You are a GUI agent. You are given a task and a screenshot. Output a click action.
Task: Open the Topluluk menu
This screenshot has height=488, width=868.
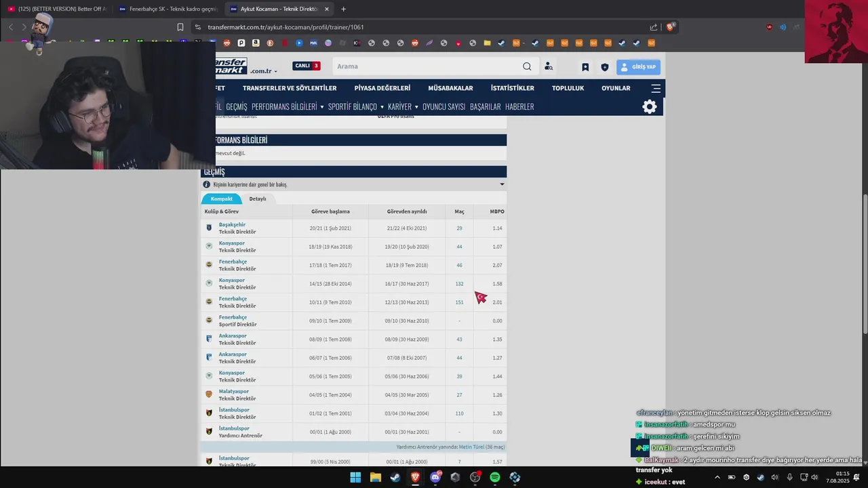[x=568, y=88]
